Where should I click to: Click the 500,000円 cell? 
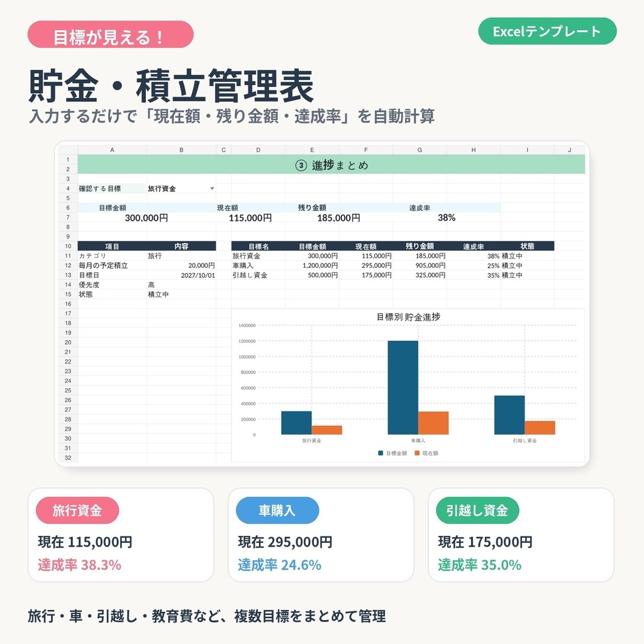coord(312,275)
